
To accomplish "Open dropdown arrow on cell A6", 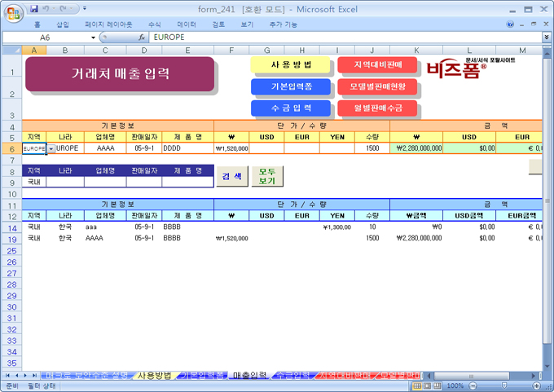I will [51, 149].
